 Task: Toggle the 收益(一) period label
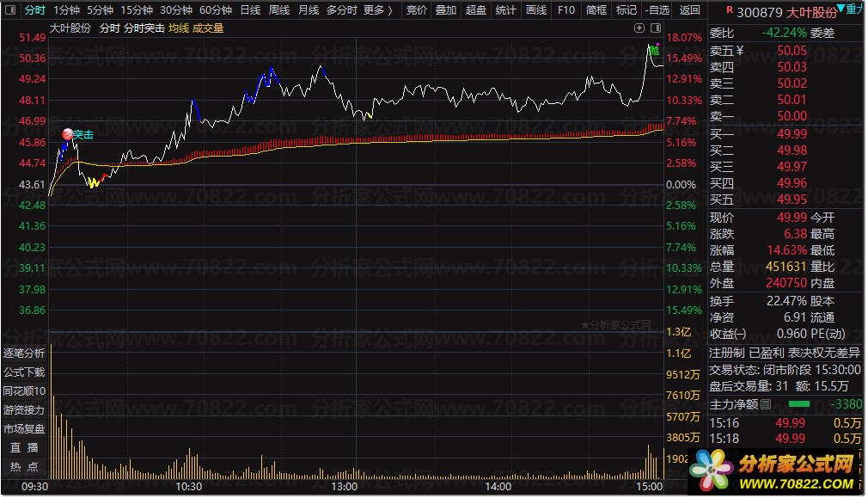click(x=728, y=334)
